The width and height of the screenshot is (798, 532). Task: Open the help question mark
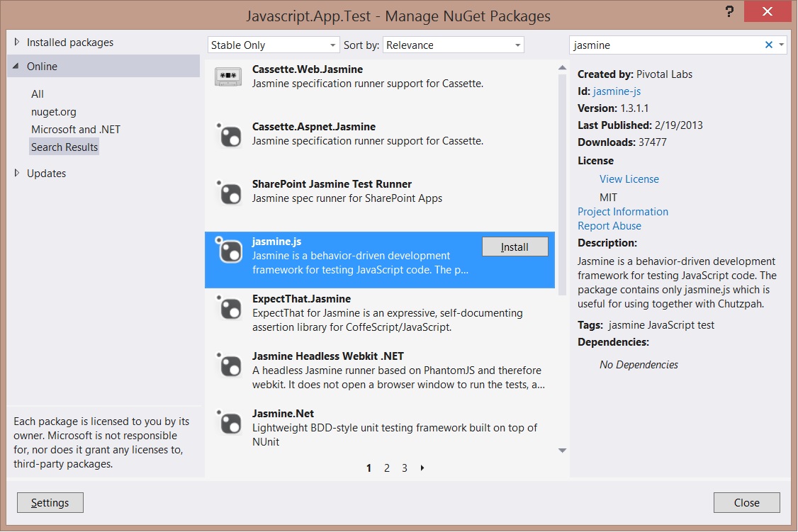click(x=729, y=11)
